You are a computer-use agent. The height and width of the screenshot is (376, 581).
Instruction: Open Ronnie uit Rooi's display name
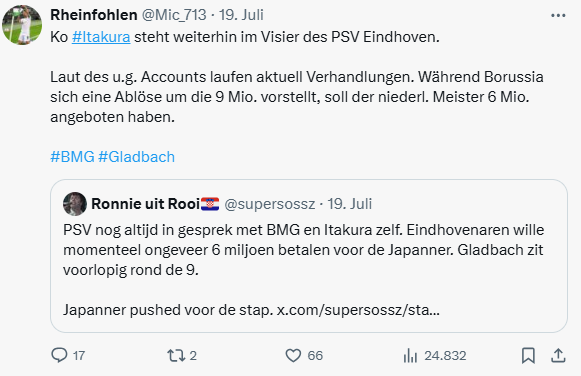click(145, 204)
